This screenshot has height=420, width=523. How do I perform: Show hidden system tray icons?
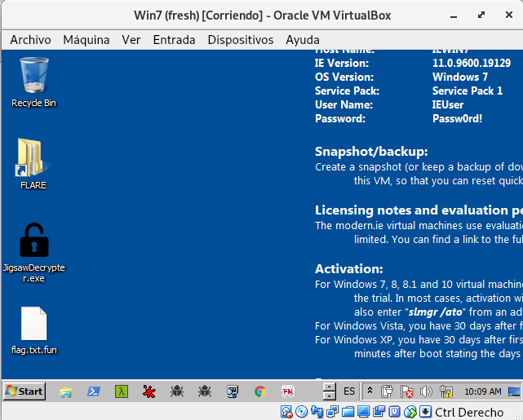coord(370,391)
